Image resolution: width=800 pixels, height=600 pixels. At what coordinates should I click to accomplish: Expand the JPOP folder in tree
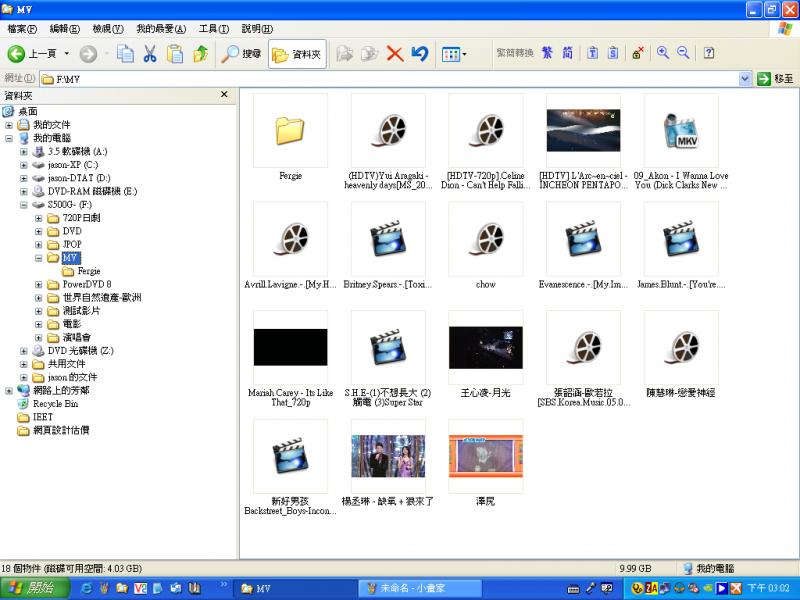pyautogui.click(x=39, y=244)
